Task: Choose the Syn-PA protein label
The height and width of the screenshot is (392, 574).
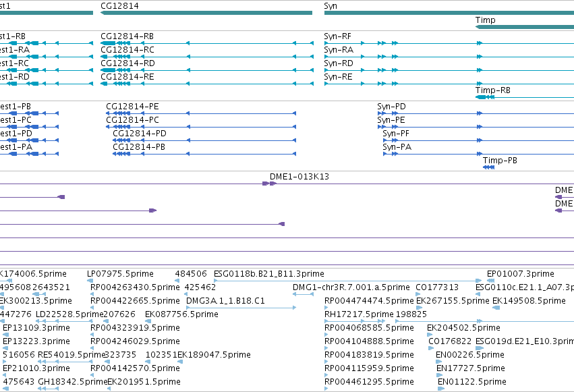Action: 397,147
